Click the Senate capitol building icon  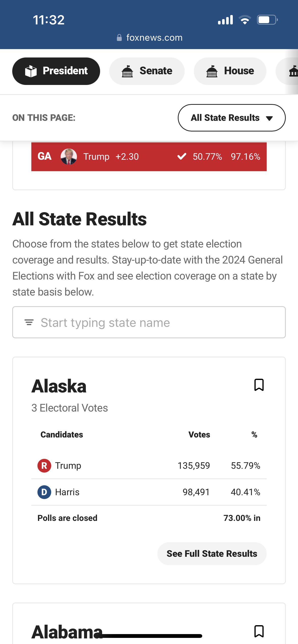point(127,71)
